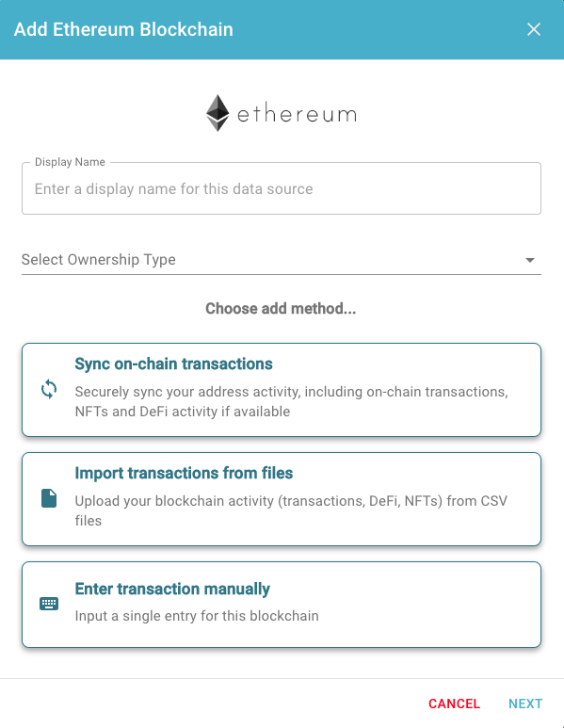This screenshot has width=564, height=728.
Task: Click the sync arrows icon
Action: (49, 389)
